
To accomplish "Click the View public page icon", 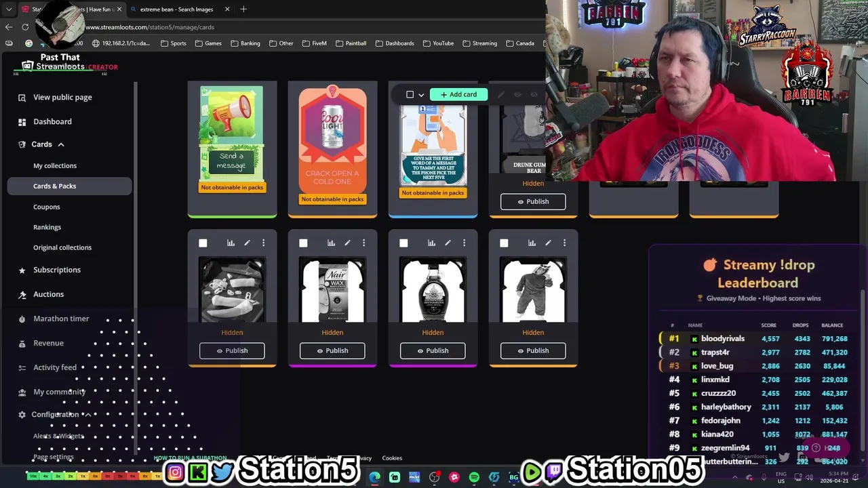I will (x=22, y=97).
